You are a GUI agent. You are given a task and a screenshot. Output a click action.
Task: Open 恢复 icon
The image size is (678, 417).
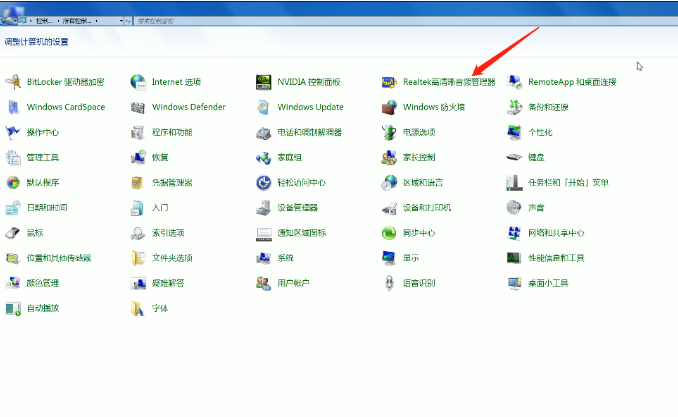point(138,157)
